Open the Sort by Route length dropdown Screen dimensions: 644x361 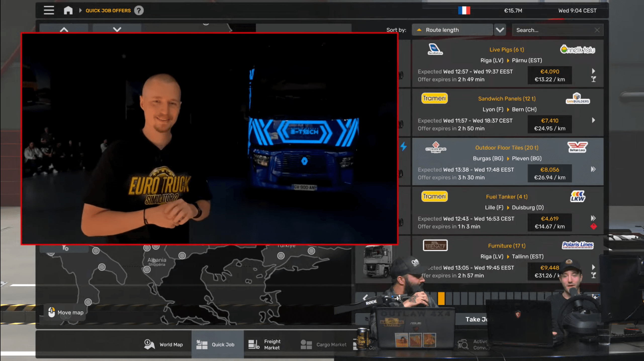click(452, 30)
